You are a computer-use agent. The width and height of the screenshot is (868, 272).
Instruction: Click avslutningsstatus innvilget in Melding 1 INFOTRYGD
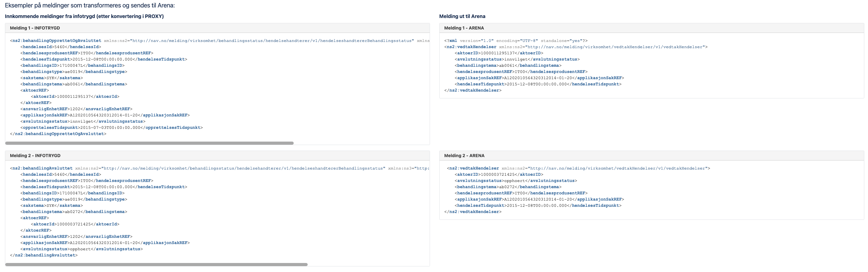point(83,121)
